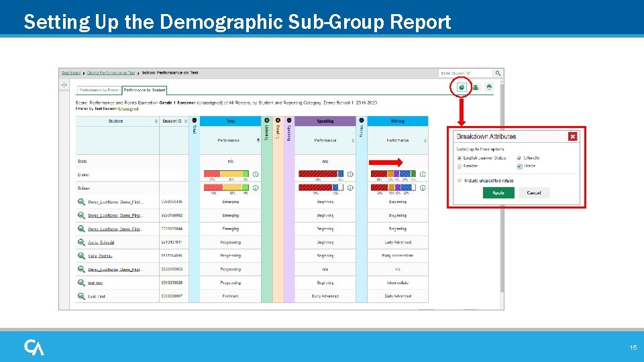
Task: Open the Breakdown By pie-chart icon
Action: click(462, 87)
